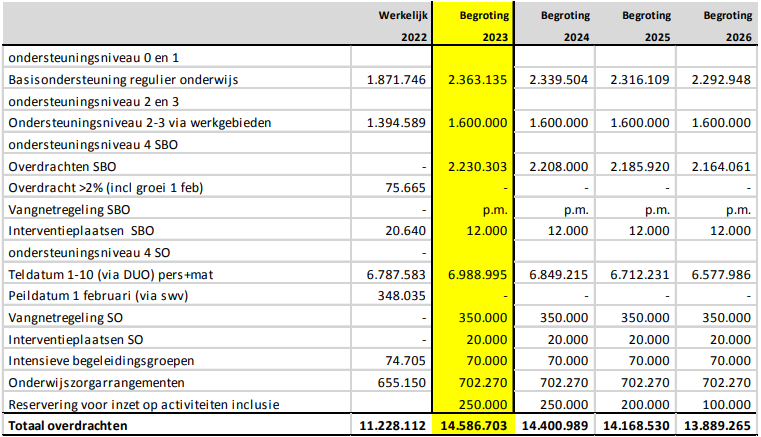761x437 pixels.
Task: Select the label 'ondersteuningsniveau 4 SO'
Action: (x=89, y=252)
